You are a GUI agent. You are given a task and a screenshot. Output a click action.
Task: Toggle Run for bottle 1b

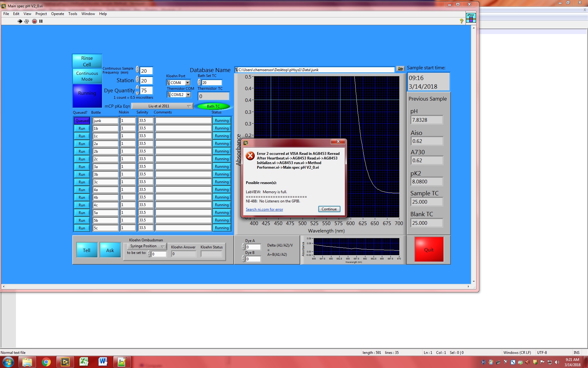(x=82, y=128)
